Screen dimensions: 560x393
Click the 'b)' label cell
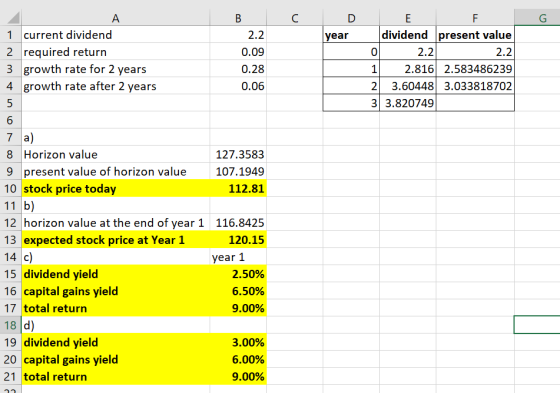pyautogui.click(x=116, y=205)
